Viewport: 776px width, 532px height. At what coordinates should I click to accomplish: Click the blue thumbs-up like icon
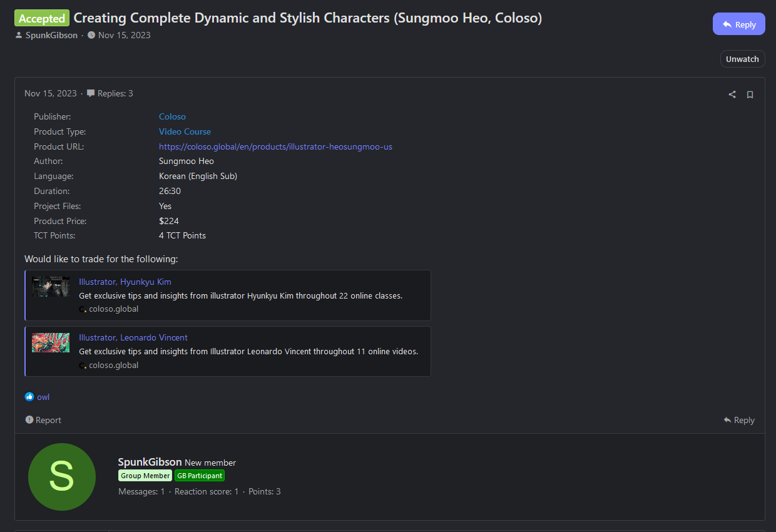click(29, 397)
